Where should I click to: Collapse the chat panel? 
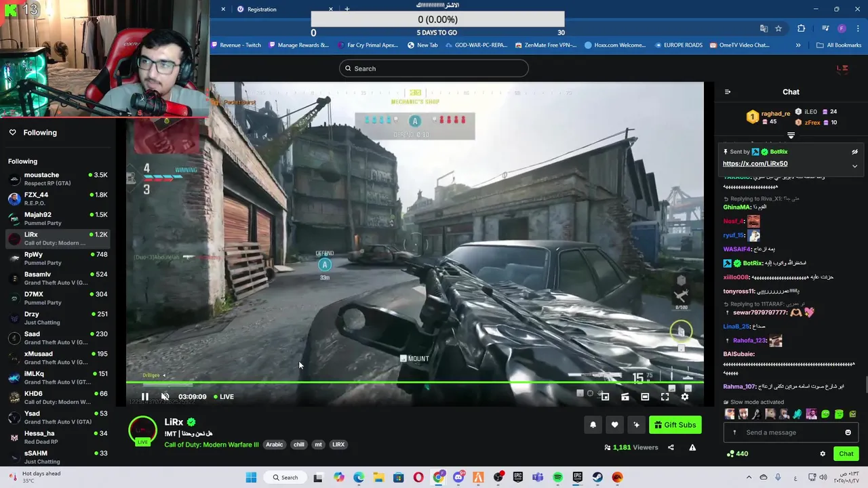[728, 91]
